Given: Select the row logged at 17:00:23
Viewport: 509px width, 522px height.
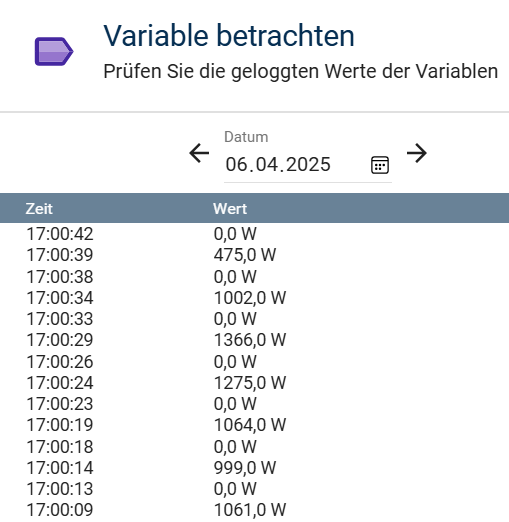Looking at the screenshot, I should (x=254, y=404).
